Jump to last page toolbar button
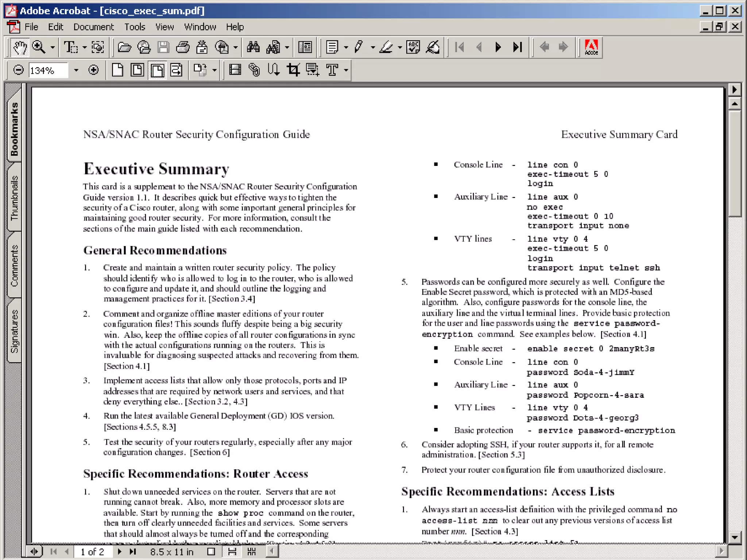Image resolution: width=747 pixels, height=560 pixels. 518,47
